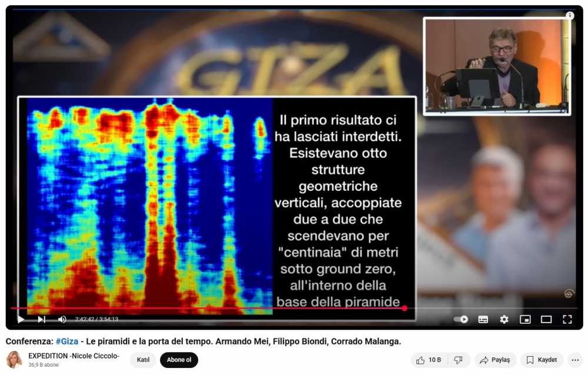Screen dimensions: 588x375
Task: Open the video settings gear menu
Action: tap(504, 319)
